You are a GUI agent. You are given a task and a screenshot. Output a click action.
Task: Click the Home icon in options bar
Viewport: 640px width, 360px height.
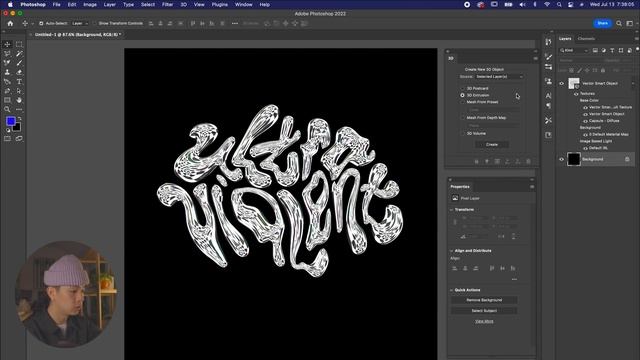[x=10, y=24]
